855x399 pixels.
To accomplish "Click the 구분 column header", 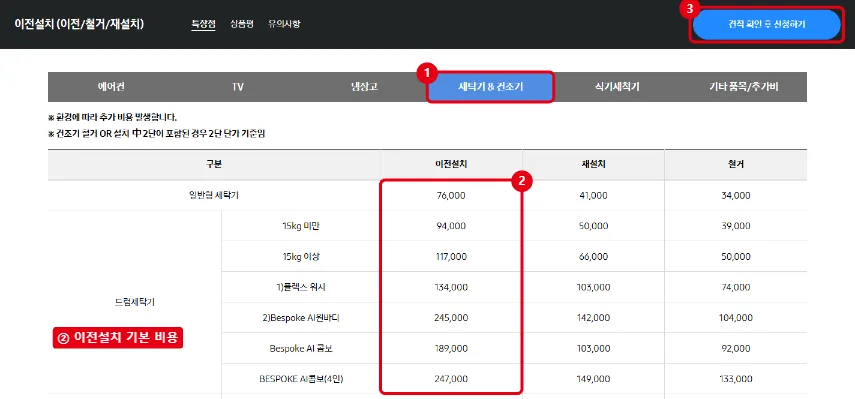I will [x=214, y=164].
